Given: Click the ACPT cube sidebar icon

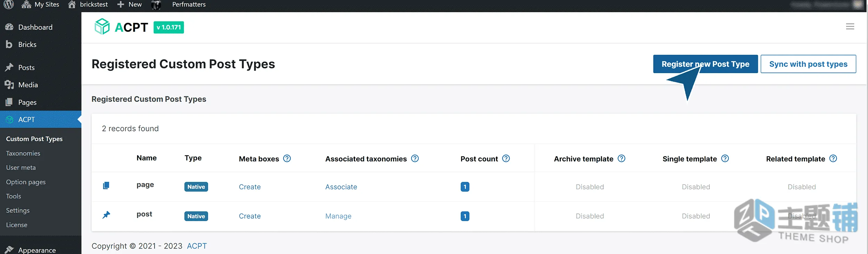Looking at the screenshot, I should tap(9, 120).
